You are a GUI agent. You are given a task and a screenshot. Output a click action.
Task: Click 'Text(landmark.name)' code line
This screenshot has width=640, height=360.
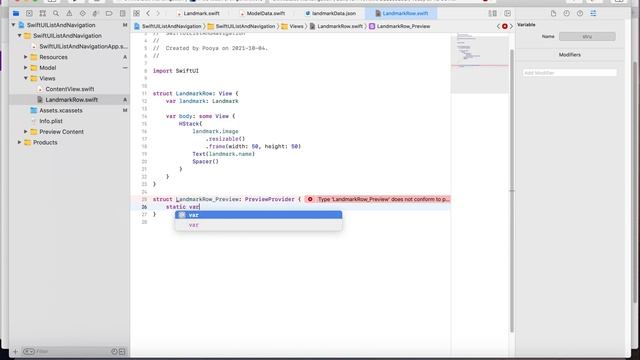[x=223, y=154]
